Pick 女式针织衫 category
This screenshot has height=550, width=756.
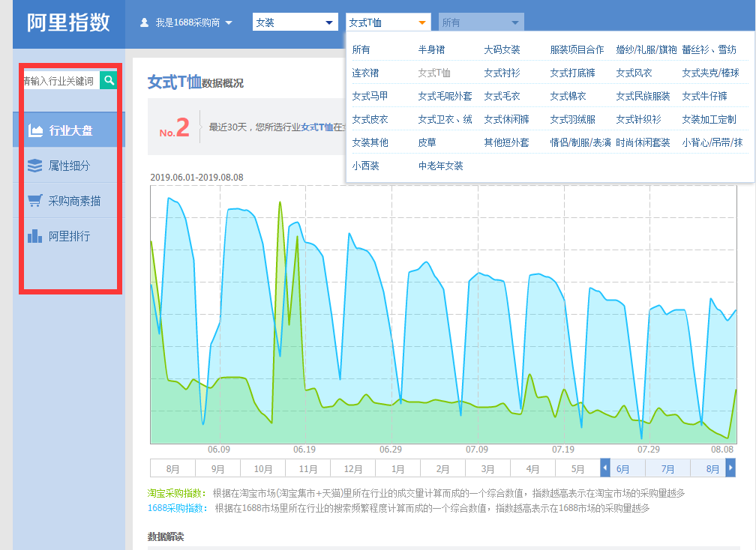point(638,119)
